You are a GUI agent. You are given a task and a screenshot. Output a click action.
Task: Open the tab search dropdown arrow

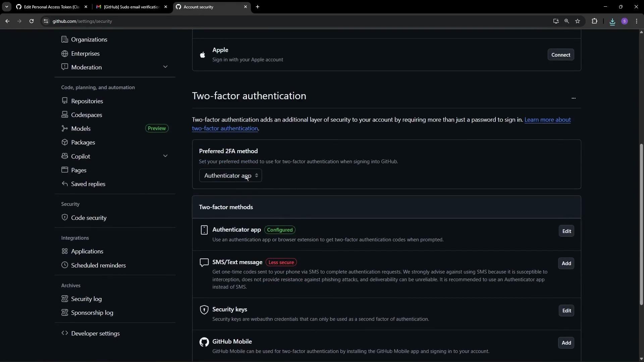(x=6, y=7)
